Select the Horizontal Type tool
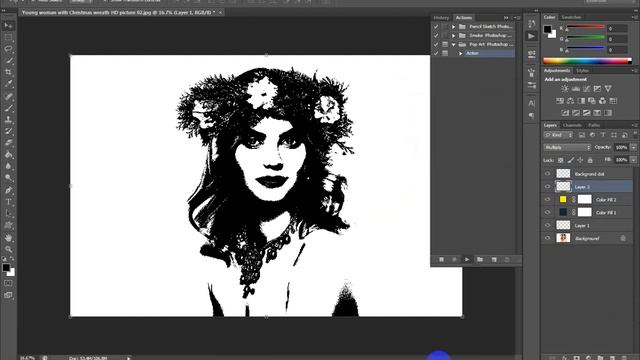640x360 pixels. pos(8,202)
